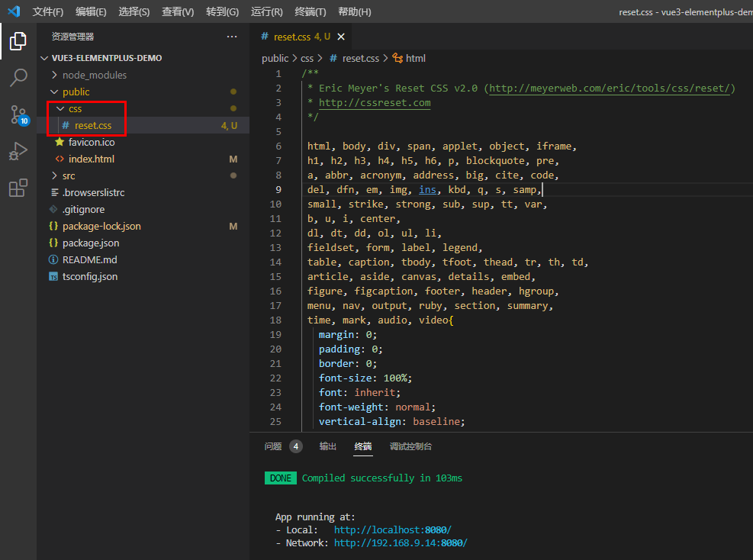Click the VS Code logo icon
This screenshot has width=753, height=560.
point(14,11)
